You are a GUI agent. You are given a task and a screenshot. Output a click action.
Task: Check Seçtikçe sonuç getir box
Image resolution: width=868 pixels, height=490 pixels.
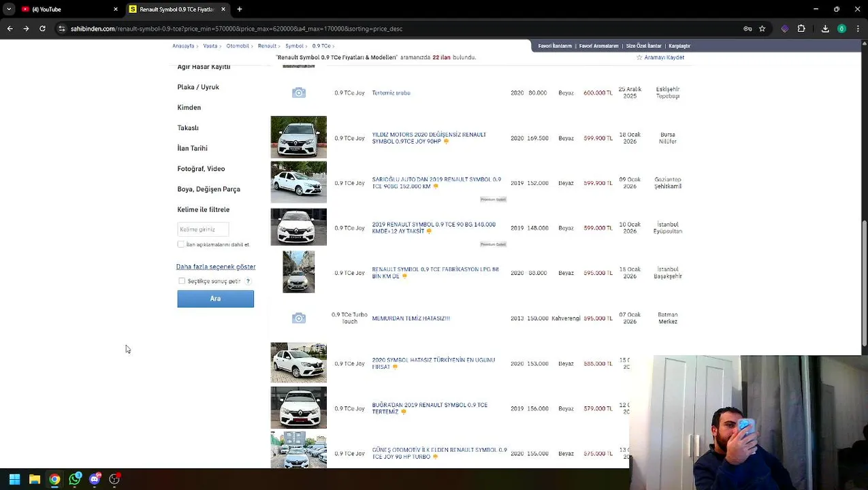click(x=182, y=281)
